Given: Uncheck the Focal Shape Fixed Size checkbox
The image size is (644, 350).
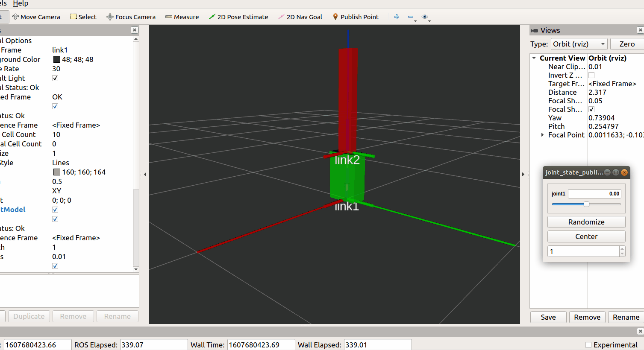Looking at the screenshot, I should pyautogui.click(x=591, y=109).
